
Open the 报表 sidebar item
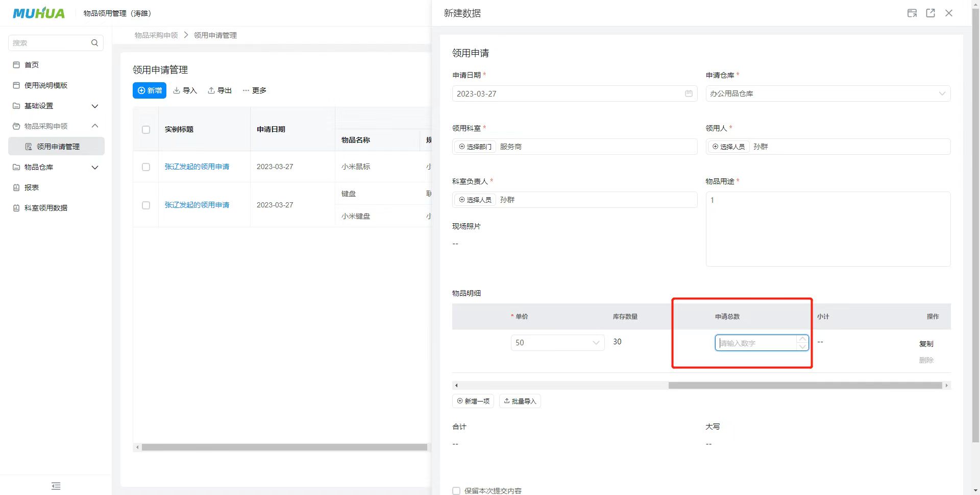(x=32, y=187)
